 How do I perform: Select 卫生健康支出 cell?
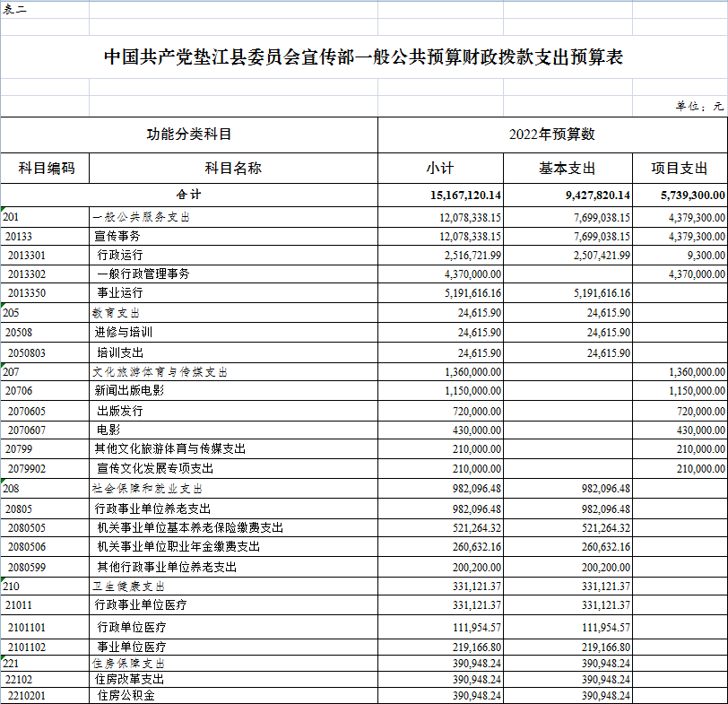[x=233, y=587]
